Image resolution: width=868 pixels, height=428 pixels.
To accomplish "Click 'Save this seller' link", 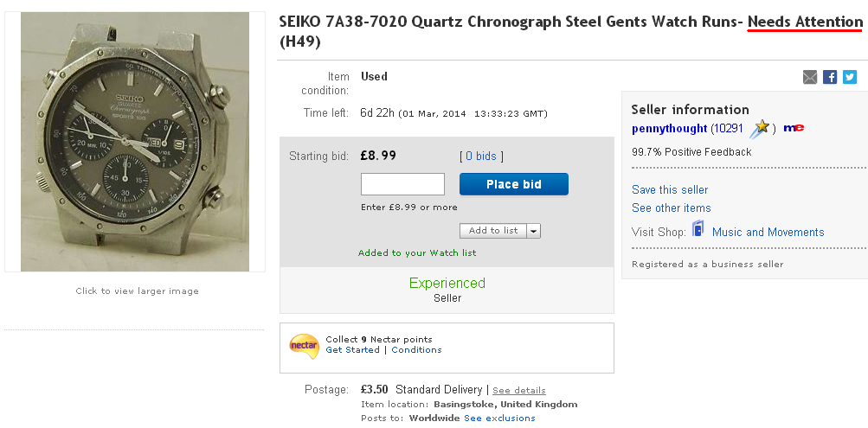I will 670,189.
